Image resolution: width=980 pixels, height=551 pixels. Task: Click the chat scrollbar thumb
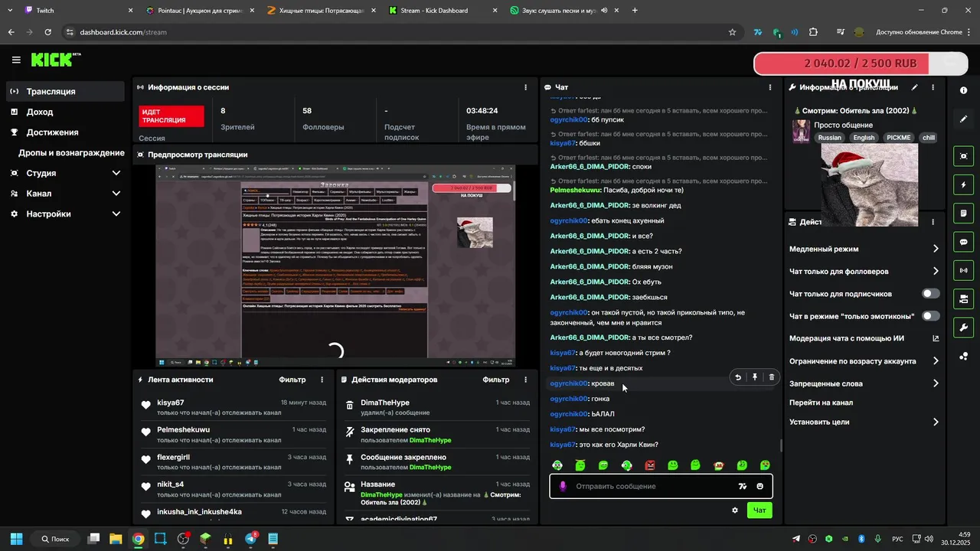781,445
